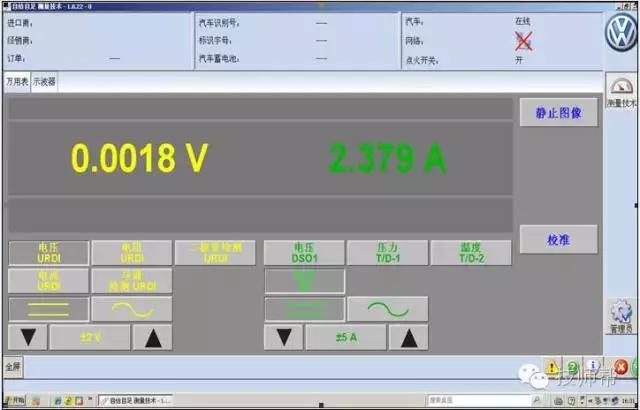
Task: Click the 订单 label
Action: tap(16, 59)
